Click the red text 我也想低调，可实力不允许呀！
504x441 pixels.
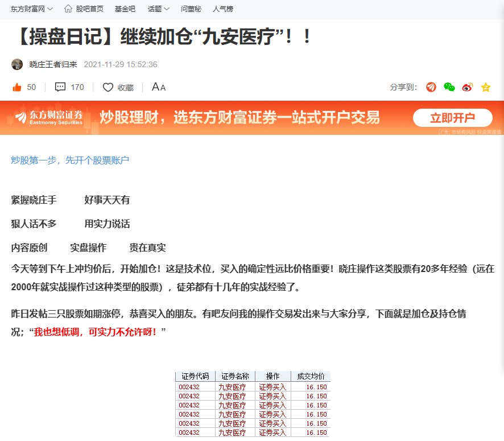point(96,332)
